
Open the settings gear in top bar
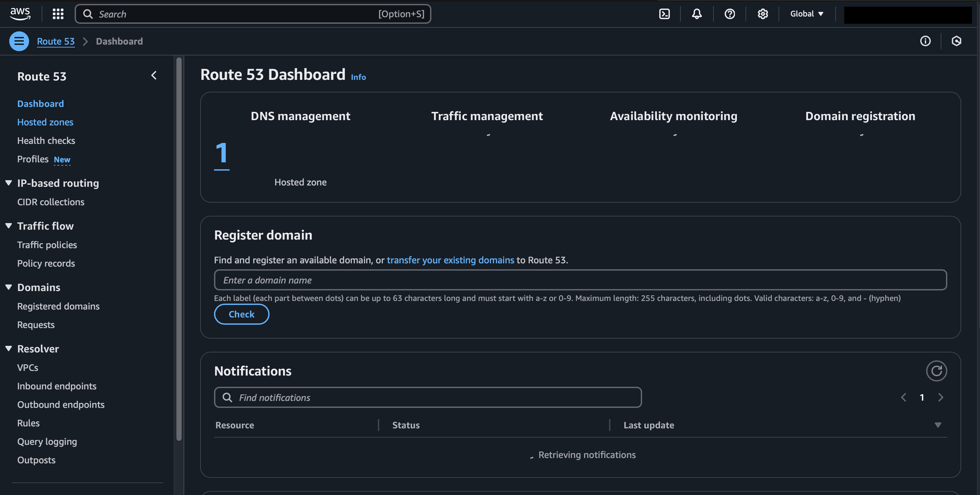pos(762,14)
